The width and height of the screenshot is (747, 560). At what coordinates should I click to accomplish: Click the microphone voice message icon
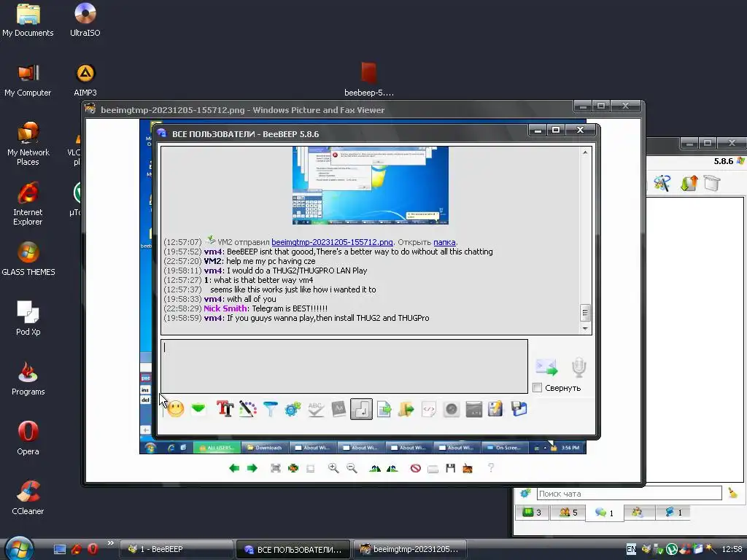pyautogui.click(x=578, y=367)
